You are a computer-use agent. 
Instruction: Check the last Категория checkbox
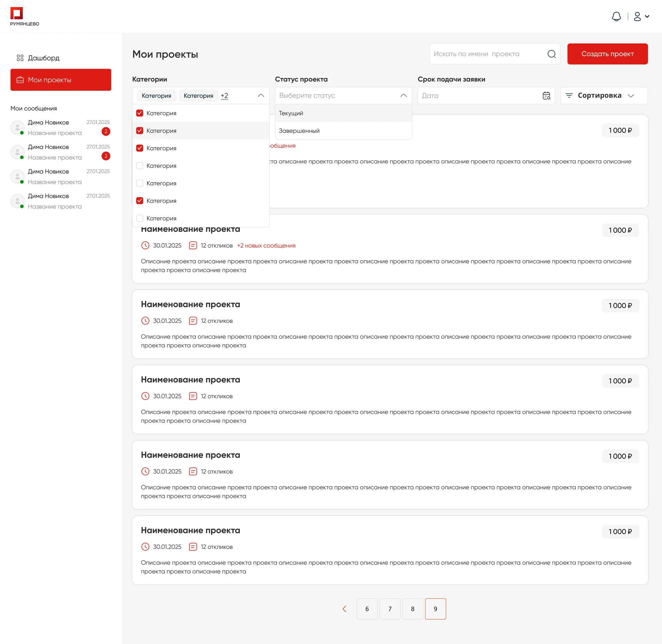140,218
